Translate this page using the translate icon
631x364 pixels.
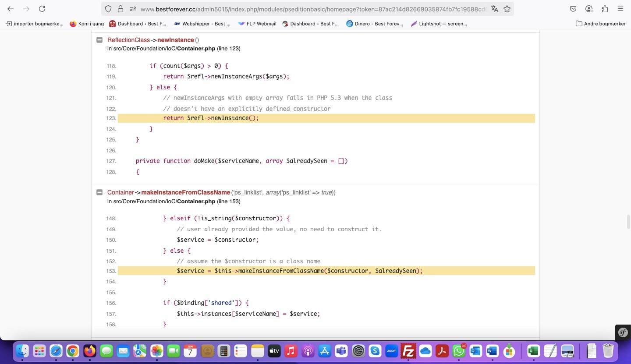pos(495,9)
